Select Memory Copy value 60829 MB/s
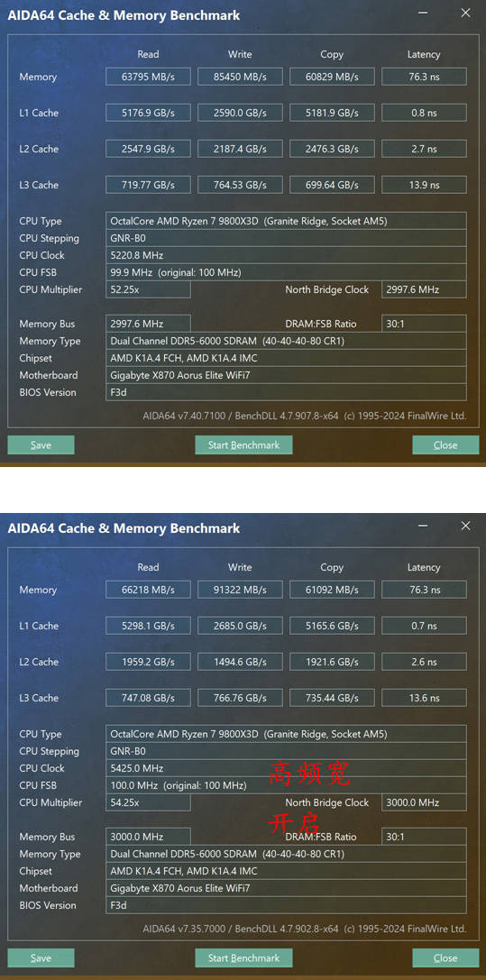The width and height of the screenshot is (486, 980). tap(332, 77)
